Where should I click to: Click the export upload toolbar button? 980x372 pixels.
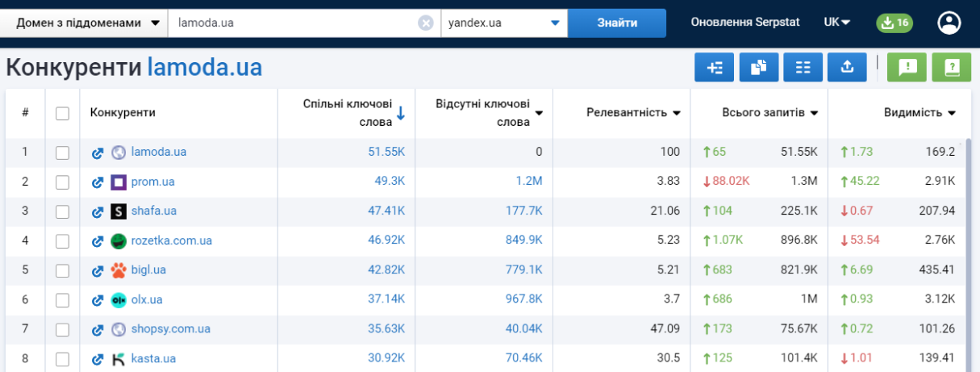(x=847, y=68)
